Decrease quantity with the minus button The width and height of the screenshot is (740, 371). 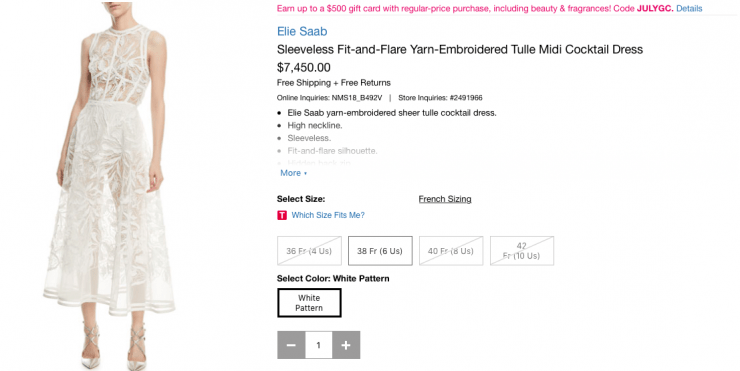coord(291,345)
